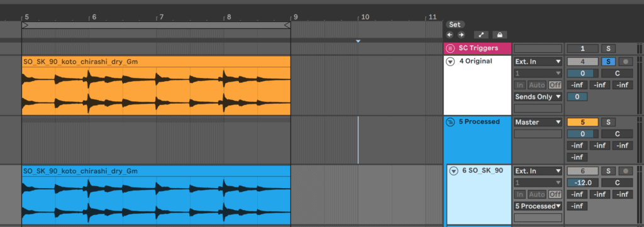This screenshot has height=227, width=644.
Task: Toggle track activator 5 on Processed track
Action: pos(582,122)
